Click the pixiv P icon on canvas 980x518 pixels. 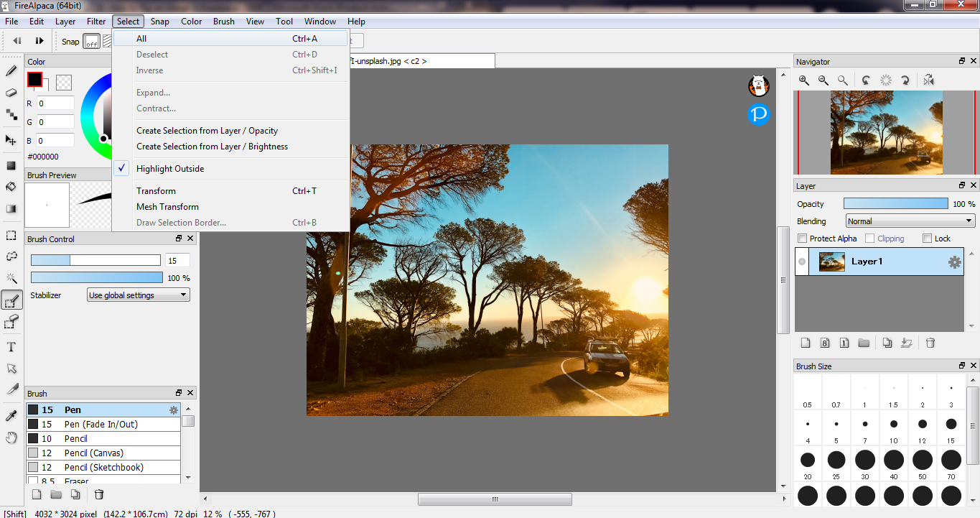759,114
